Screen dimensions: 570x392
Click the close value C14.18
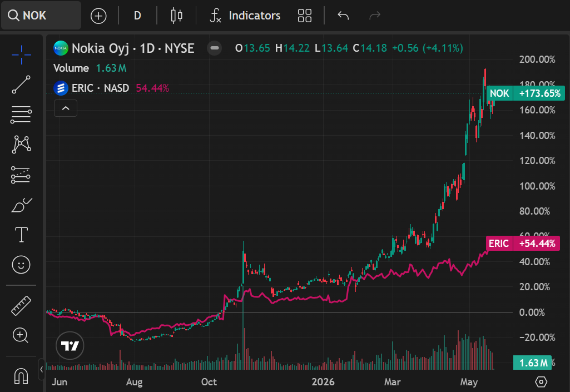point(370,48)
